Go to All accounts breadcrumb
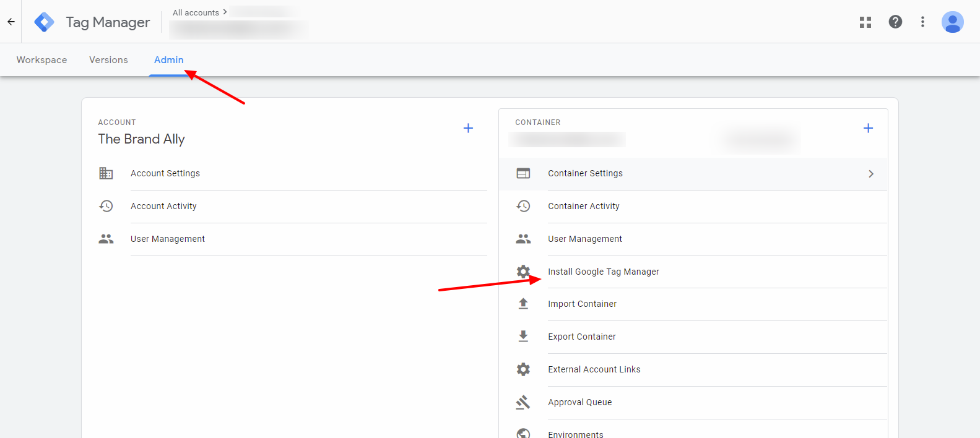Screen dimensions: 980x438 196,12
